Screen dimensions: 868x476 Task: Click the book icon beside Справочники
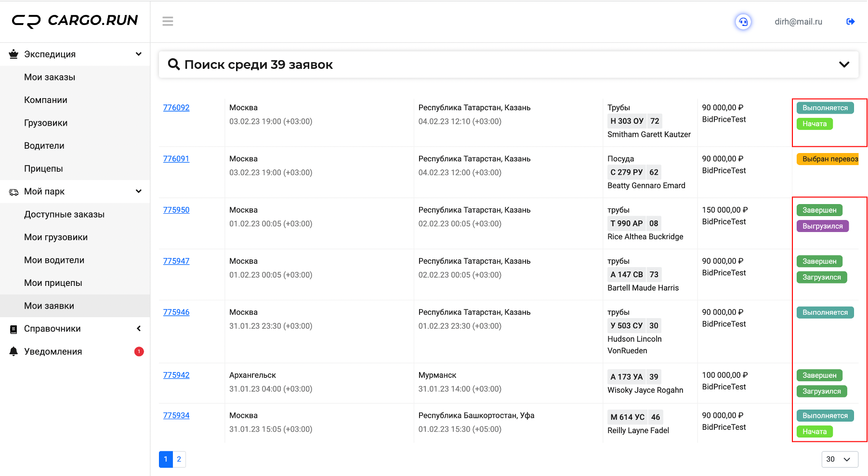(13, 329)
